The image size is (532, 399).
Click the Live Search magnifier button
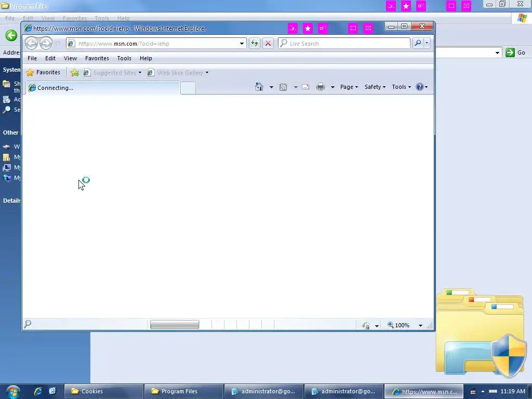point(418,43)
